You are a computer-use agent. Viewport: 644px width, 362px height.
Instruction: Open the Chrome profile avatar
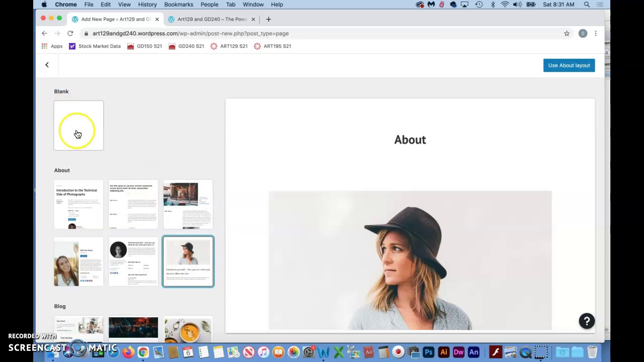point(583,33)
